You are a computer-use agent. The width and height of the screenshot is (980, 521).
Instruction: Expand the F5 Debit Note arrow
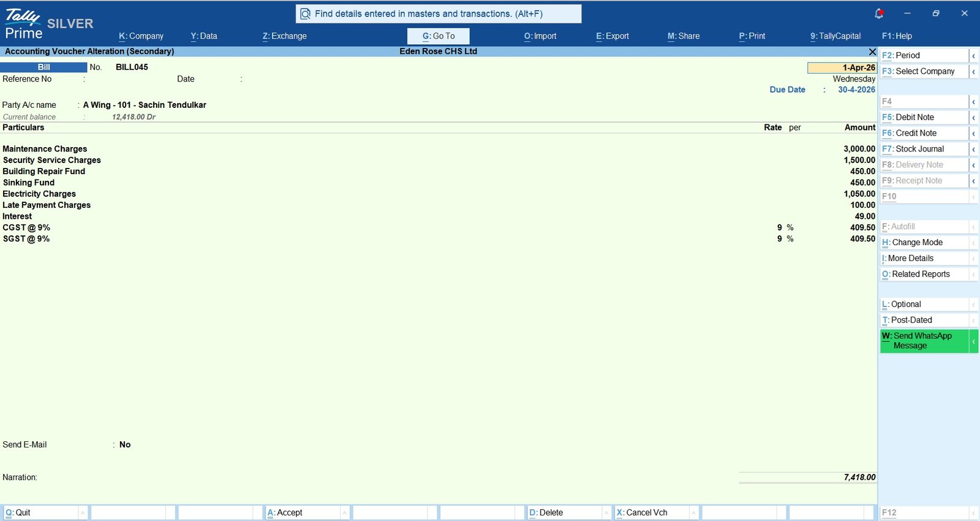pyautogui.click(x=973, y=117)
